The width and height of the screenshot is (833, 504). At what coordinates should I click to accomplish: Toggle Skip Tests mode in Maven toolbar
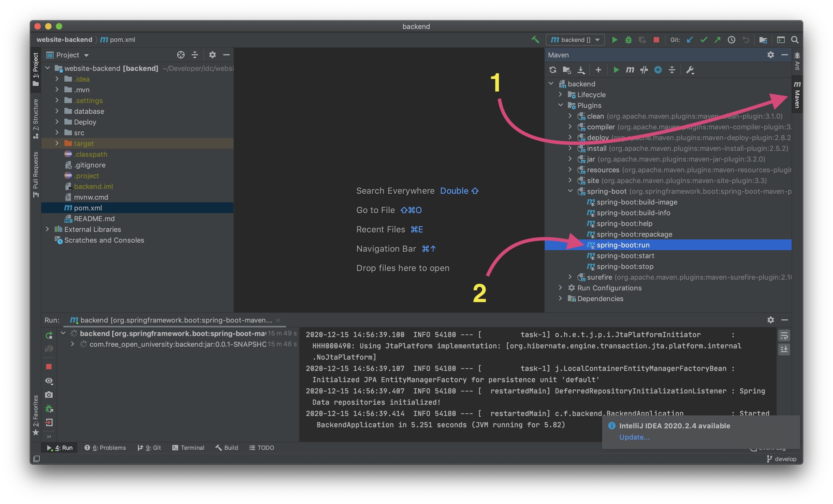tap(657, 70)
